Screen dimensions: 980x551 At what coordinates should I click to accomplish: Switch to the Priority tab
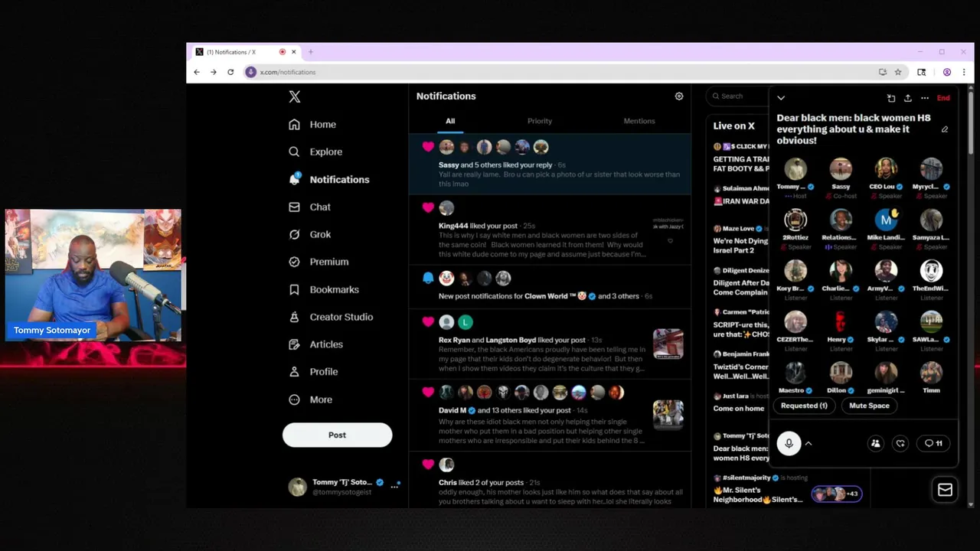click(x=540, y=121)
